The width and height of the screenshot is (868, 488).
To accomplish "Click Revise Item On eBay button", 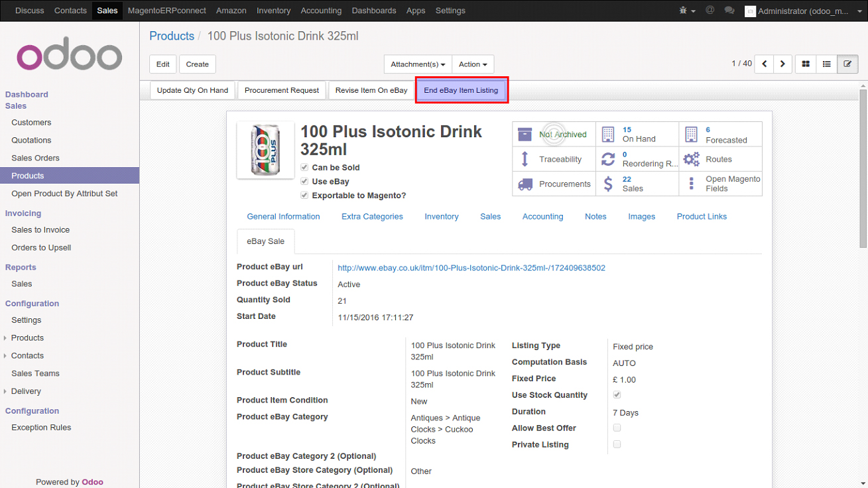I will click(371, 90).
